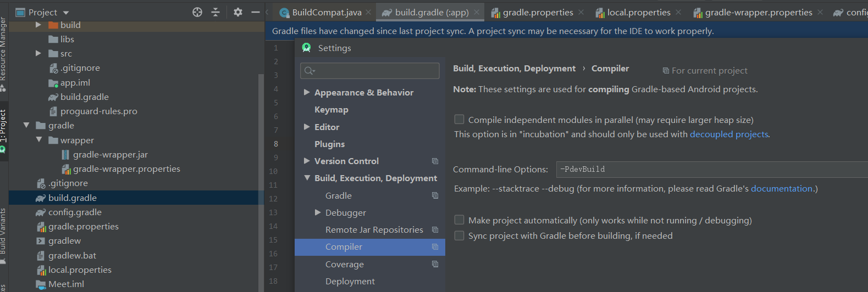Collapse Build, Execution, Deployment section

(307, 178)
